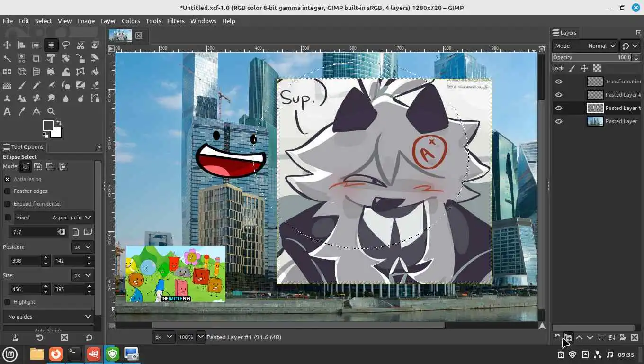Open the Windows menu
The image size is (644, 364).
[x=203, y=21]
